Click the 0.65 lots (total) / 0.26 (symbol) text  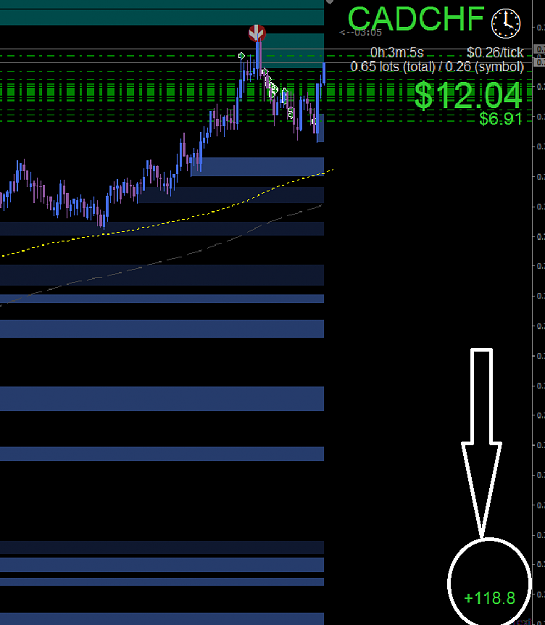pos(437,67)
